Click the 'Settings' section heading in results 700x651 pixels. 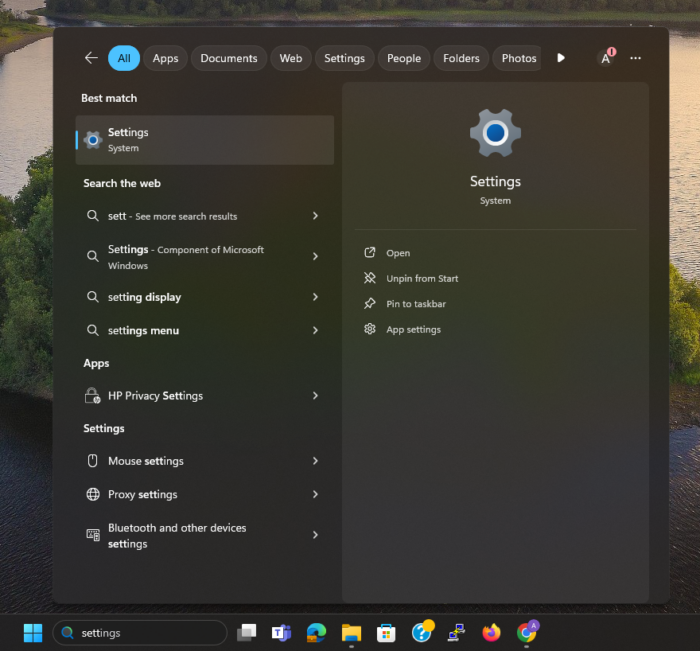click(x=104, y=429)
